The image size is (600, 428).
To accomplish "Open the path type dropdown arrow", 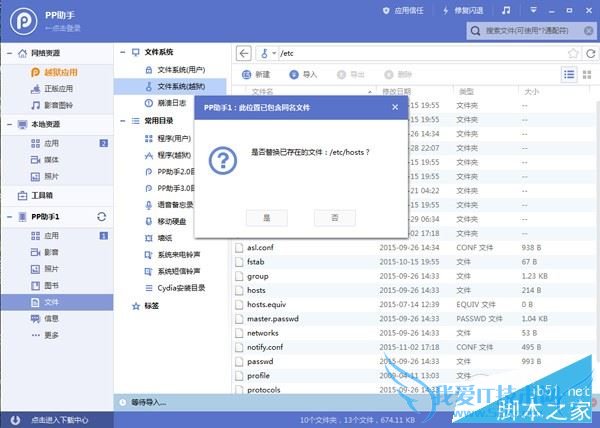I will click(274, 53).
